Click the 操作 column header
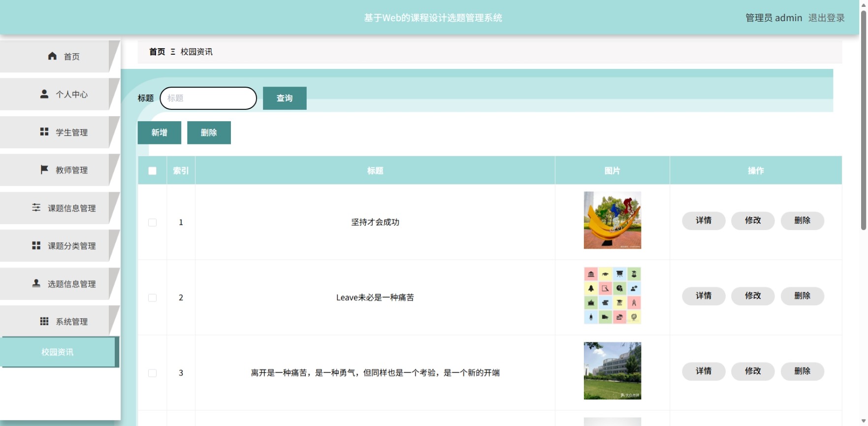Viewport: 868px width, 426px height. coord(756,171)
